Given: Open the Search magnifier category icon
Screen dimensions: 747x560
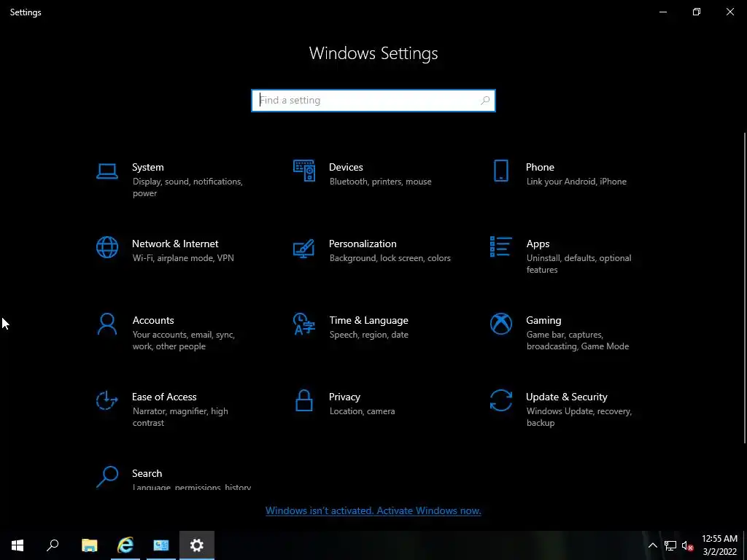Looking at the screenshot, I should (x=107, y=477).
